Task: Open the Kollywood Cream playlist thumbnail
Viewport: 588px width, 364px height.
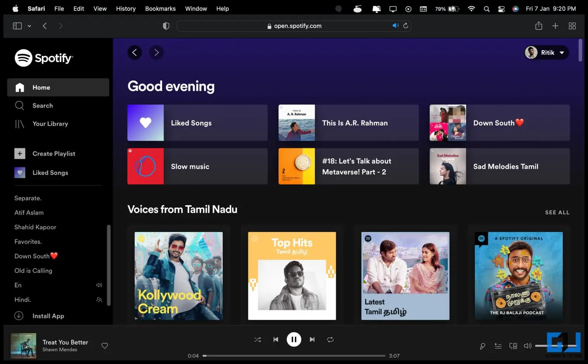Action: point(179,276)
